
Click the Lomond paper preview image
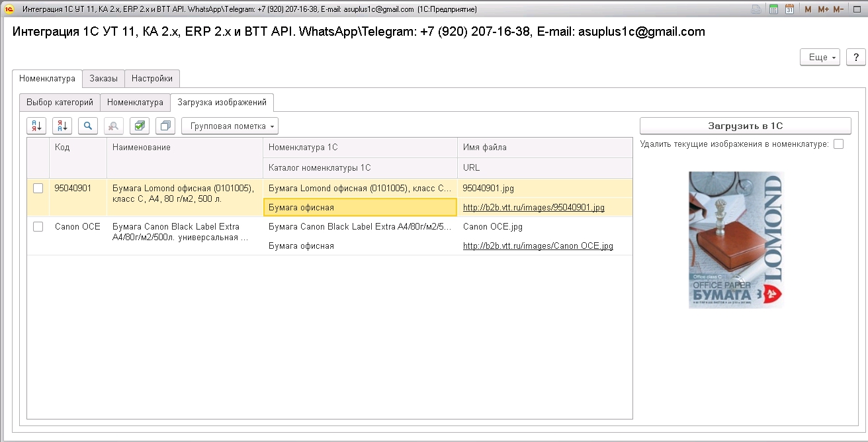(736, 240)
